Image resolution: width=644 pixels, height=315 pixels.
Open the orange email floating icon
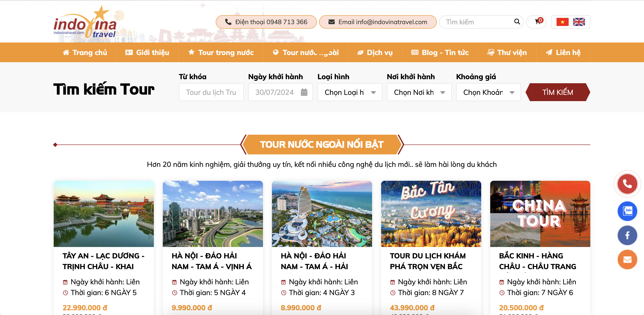tap(627, 260)
